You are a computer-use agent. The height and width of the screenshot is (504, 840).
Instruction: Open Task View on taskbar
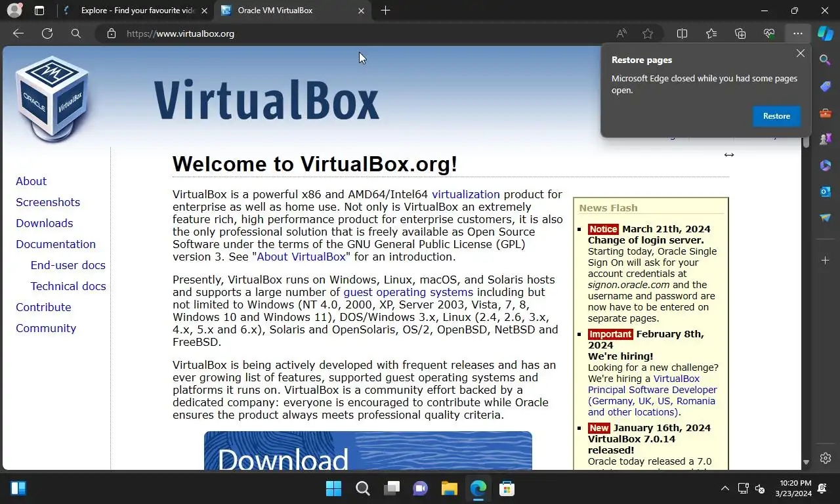coord(392,488)
